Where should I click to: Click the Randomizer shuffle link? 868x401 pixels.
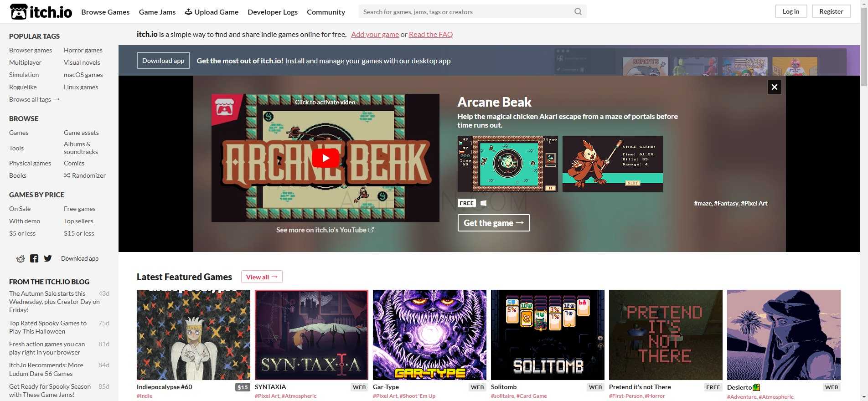[85, 175]
